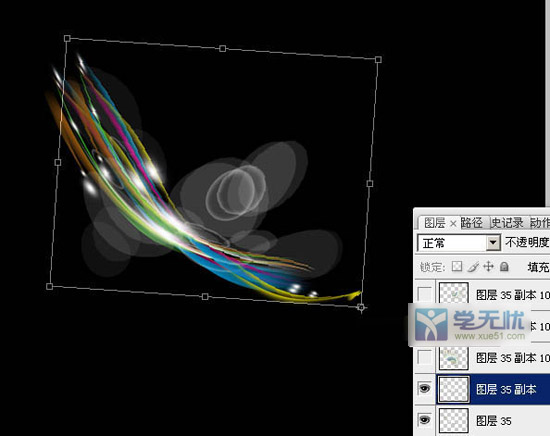Hide the 图层 35 layer
This screenshot has width=550, height=436.
(x=424, y=419)
